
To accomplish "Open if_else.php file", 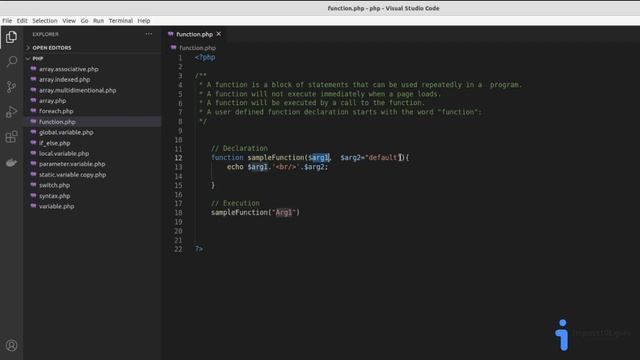I will 55,143.
